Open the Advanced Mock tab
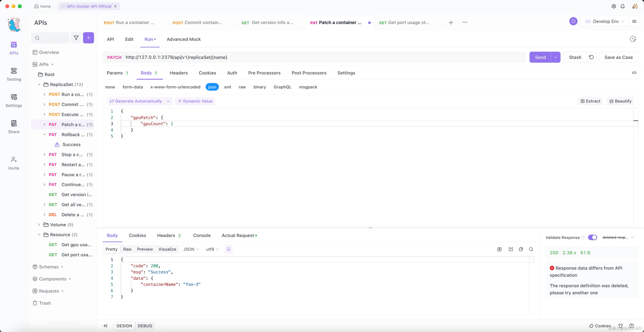Viewport: 644px width, 332px height. click(184, 39)
